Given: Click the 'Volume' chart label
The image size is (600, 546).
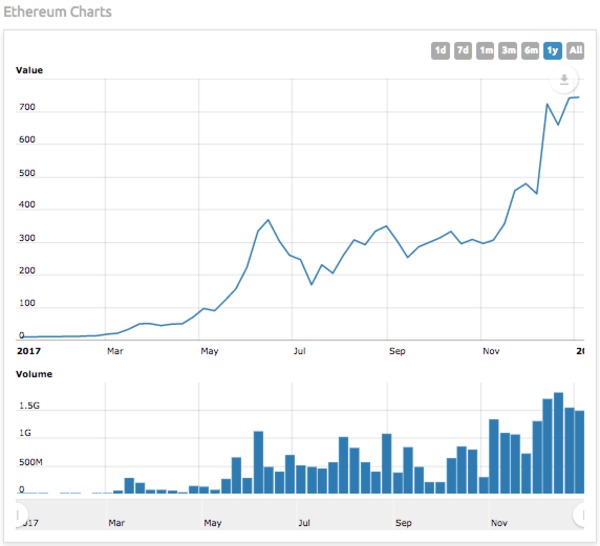Looking at the screenshot, I should coord(34,374).
